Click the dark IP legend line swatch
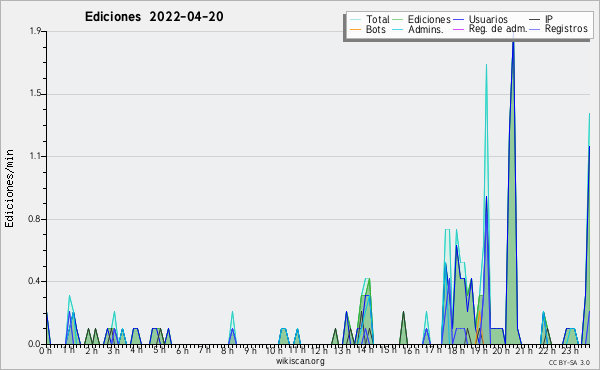Image resolution: width=600 pixels, height=370 pixels. tap(535, 20)
